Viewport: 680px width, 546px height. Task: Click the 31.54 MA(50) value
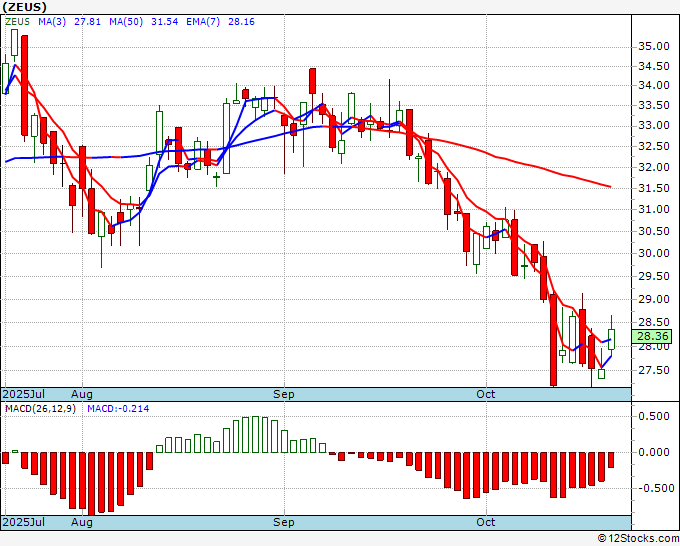tap(164, 22)
